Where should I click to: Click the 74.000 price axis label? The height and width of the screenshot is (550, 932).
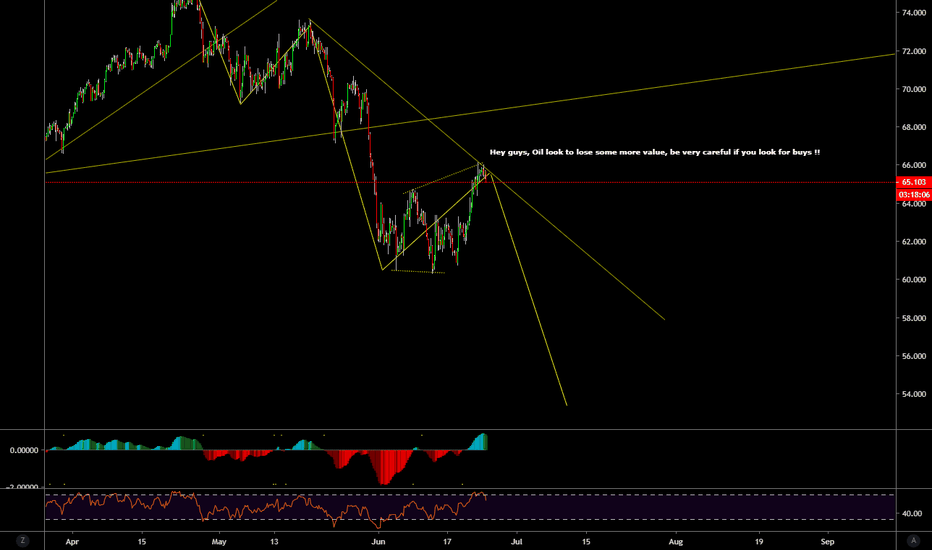click(914, 12)
